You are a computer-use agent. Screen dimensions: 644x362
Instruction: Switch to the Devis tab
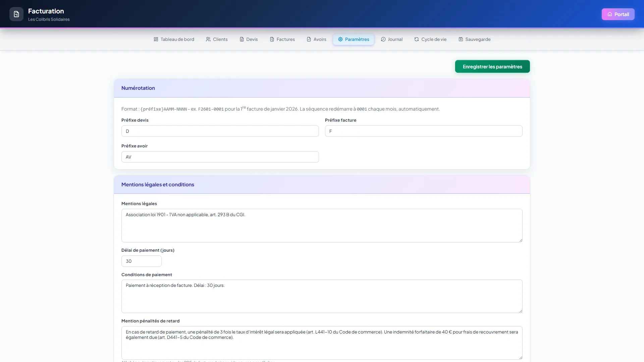click(249, 39)
